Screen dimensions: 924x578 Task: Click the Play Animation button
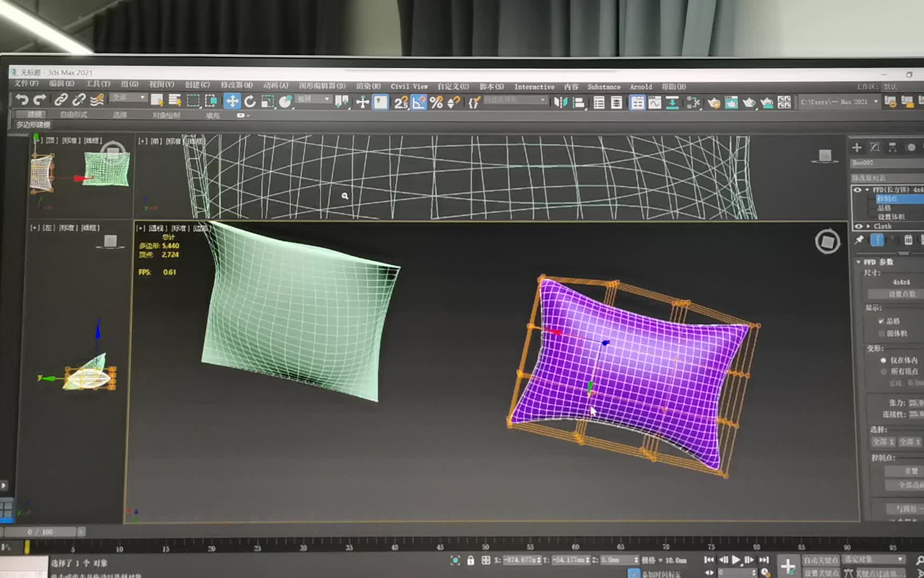(736, 560)
